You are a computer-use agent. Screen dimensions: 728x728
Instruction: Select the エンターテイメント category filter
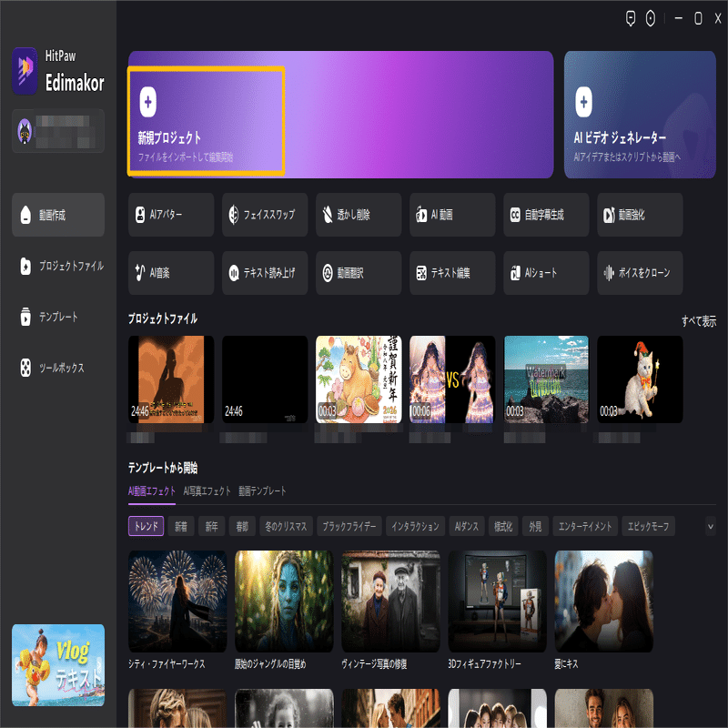585,526
